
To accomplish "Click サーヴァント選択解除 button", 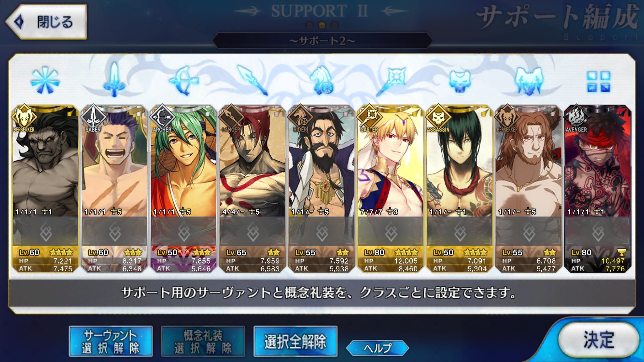I will [x=111, y=341].
